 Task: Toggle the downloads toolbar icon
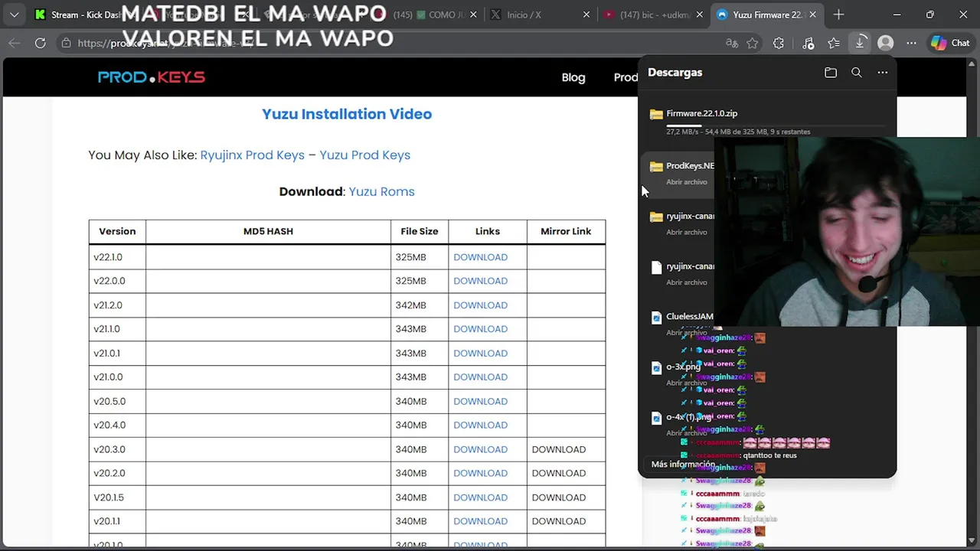(x=860, y=44)
